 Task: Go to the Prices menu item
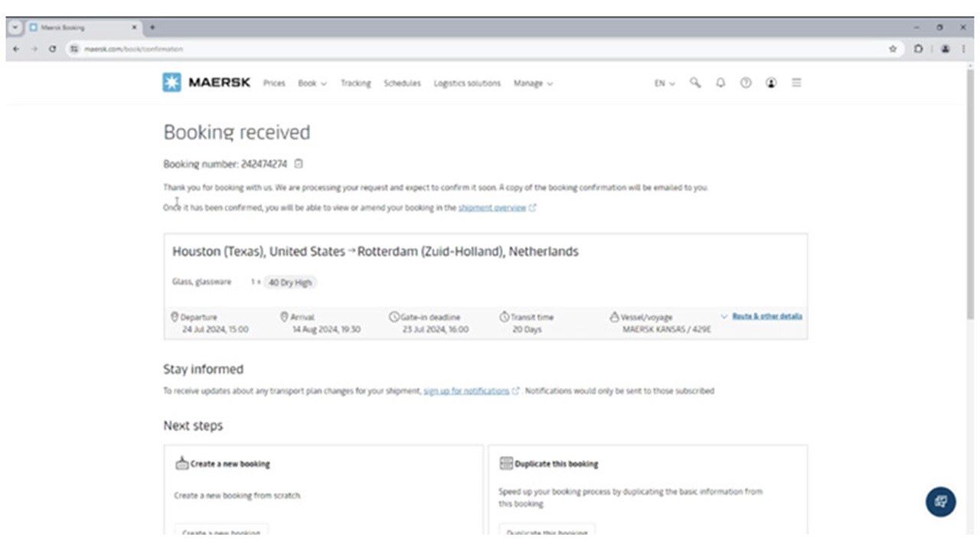274,83
